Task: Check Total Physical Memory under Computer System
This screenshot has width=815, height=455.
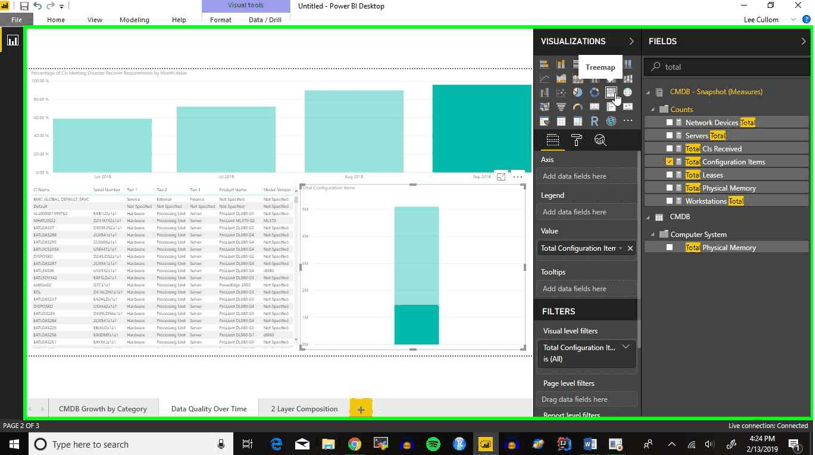Action: [x=669, y=248]
